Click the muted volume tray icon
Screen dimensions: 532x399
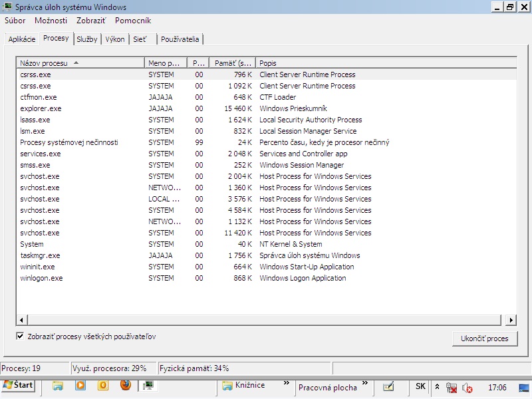coord(467,387)
